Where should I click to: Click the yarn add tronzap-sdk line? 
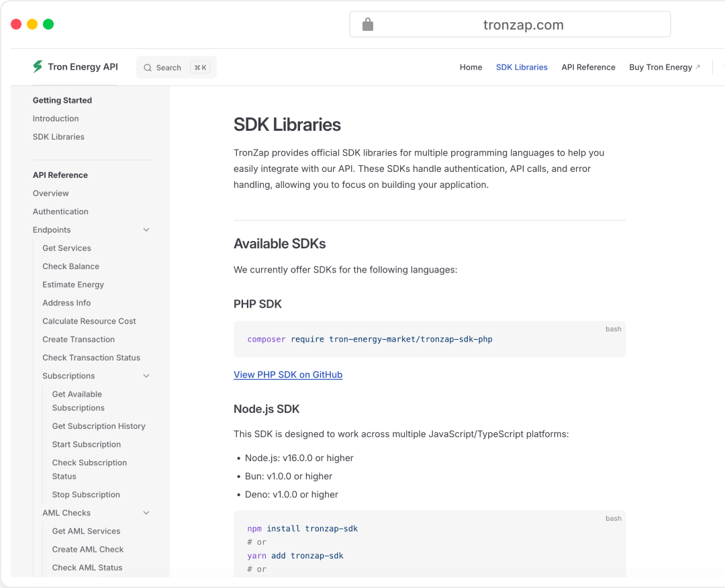[x=295, y=556]
